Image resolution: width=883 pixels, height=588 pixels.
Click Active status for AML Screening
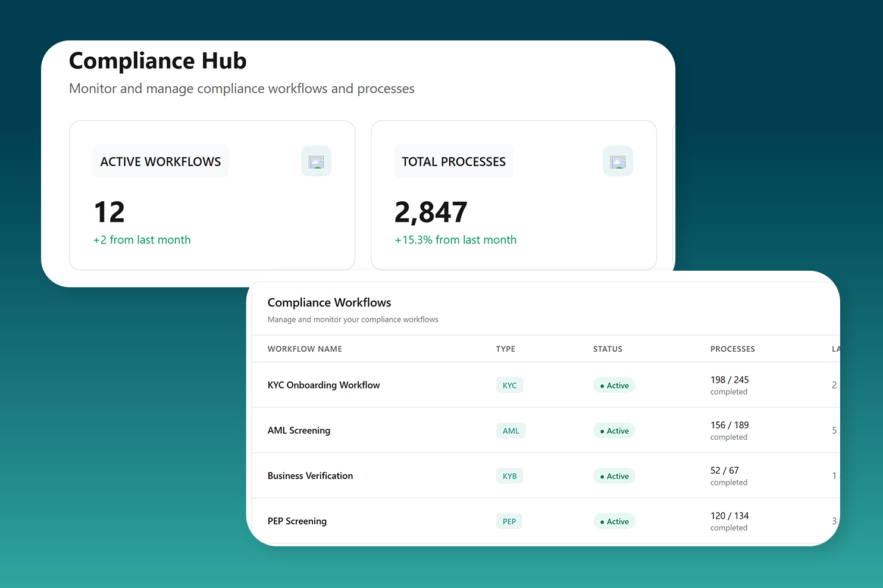pyautogui.click(x=614, y=430)
